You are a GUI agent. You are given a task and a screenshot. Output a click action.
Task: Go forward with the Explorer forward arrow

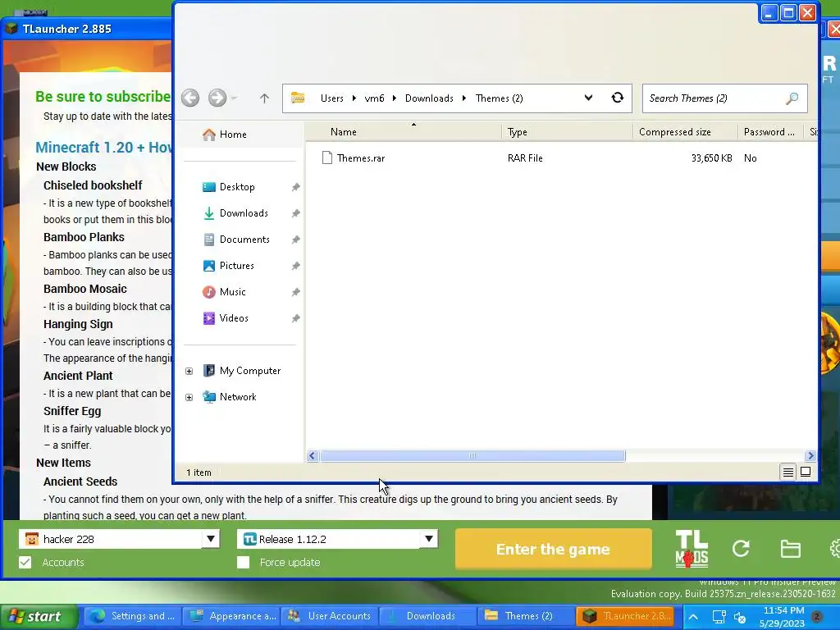tap(217, 98)
